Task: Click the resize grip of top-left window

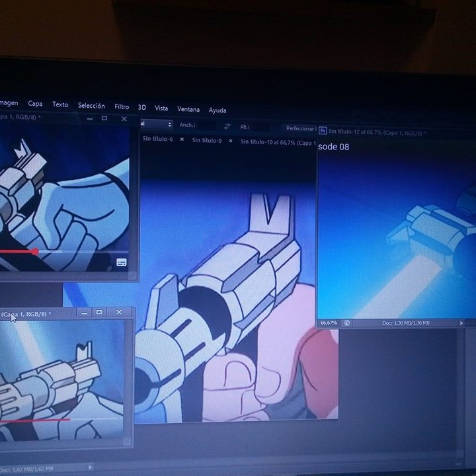Action: (x=132, y=275)
